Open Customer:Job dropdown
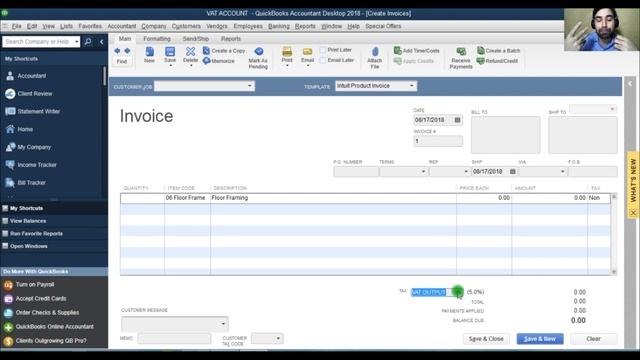 (249, 86)
